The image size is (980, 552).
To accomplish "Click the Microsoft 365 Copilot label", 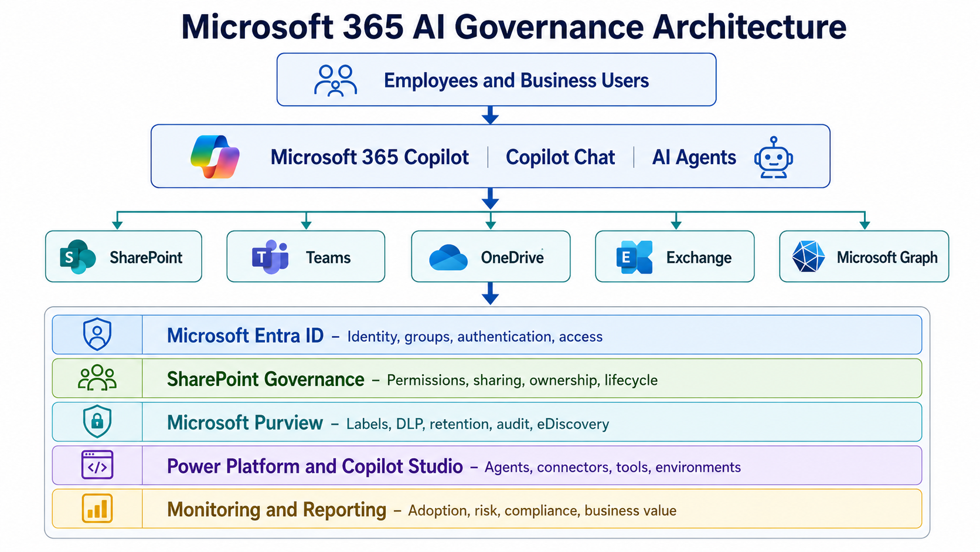I will click(x=369, y=157).
